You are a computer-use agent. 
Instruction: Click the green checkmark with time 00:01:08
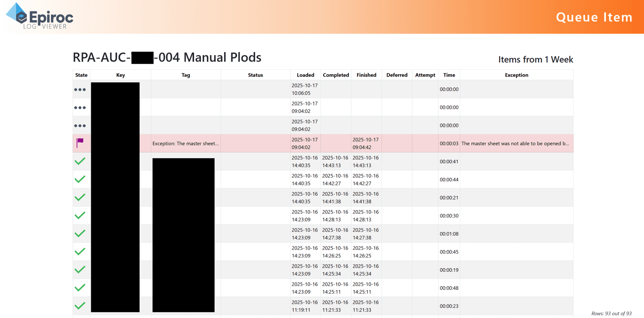80,233
